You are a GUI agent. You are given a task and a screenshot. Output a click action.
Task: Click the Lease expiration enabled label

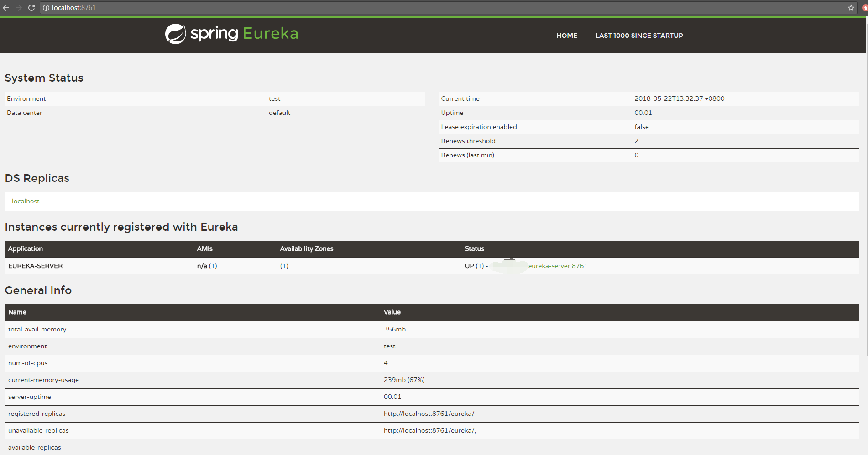[479, 127]
